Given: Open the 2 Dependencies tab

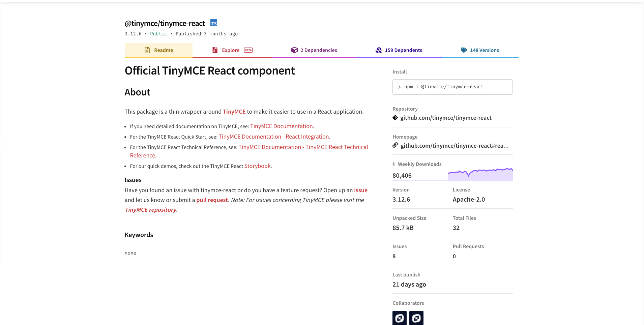Looking at the screenshot, I should pos(314,50).
